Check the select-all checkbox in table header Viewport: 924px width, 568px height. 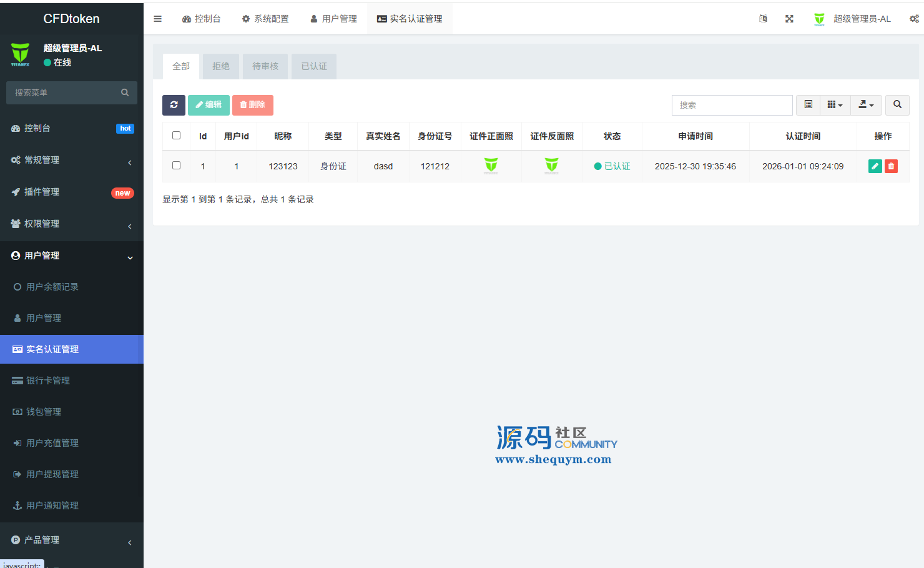pyautogui.click(x=176, y=136)
